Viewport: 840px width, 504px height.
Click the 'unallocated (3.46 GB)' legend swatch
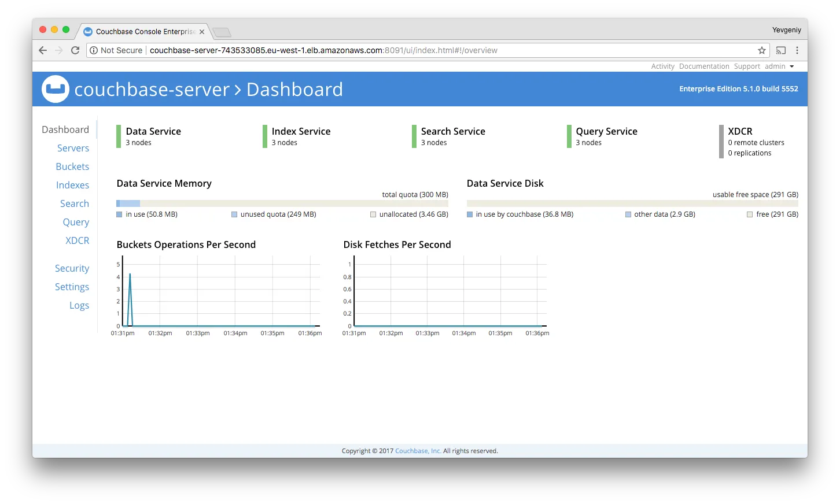coord(373,214)
